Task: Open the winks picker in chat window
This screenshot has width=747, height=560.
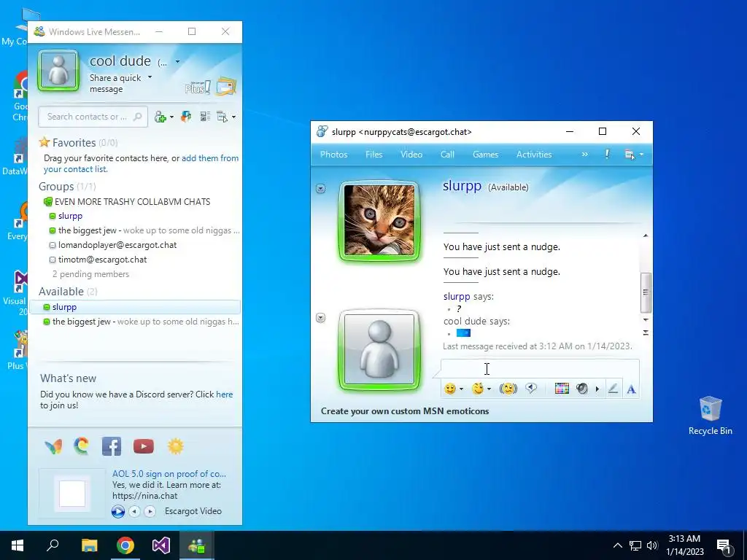Action: coord(477,389)
